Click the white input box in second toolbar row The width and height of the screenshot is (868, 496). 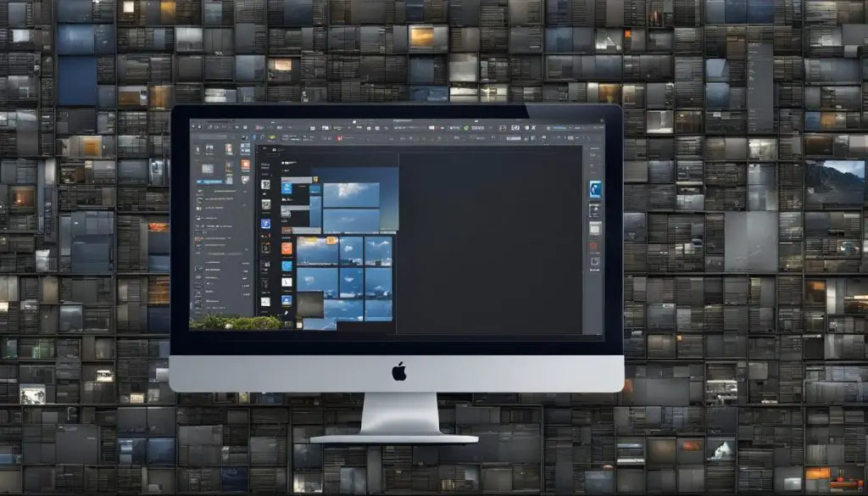pos(513,138)
